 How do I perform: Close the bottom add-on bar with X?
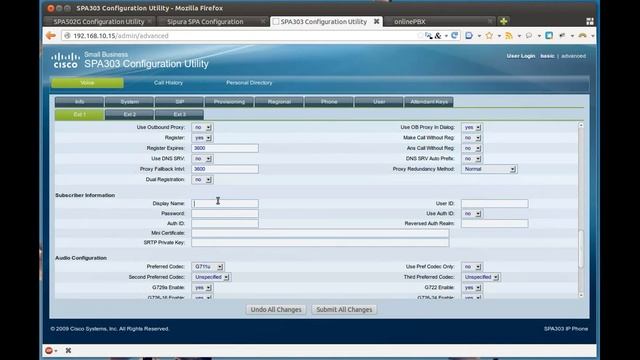point(68,351)
